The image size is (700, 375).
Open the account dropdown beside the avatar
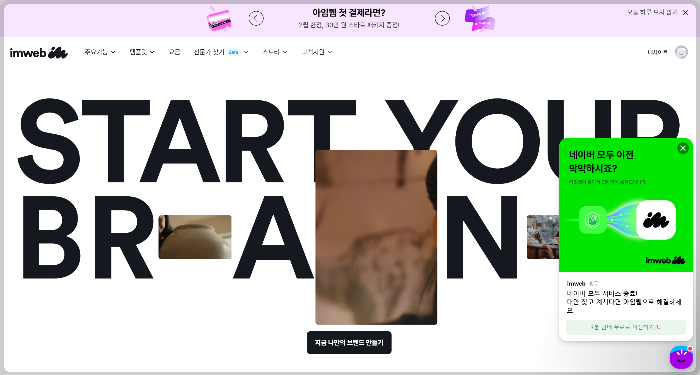click(657, 52)
